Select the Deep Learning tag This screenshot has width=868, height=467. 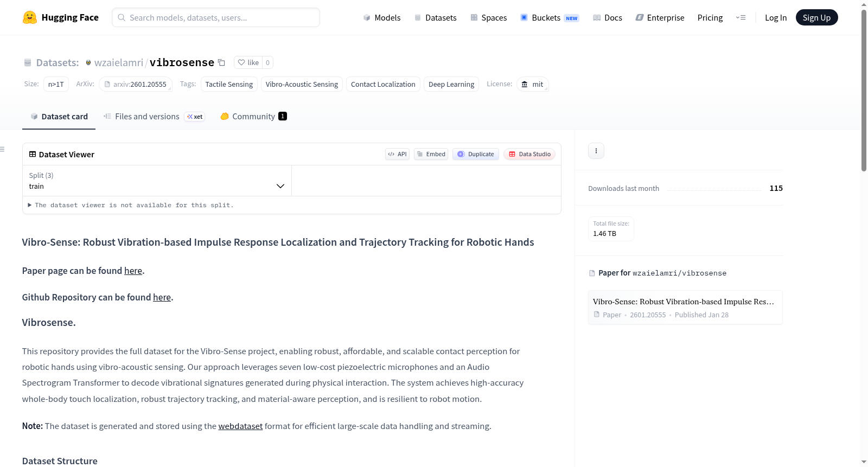451,84
